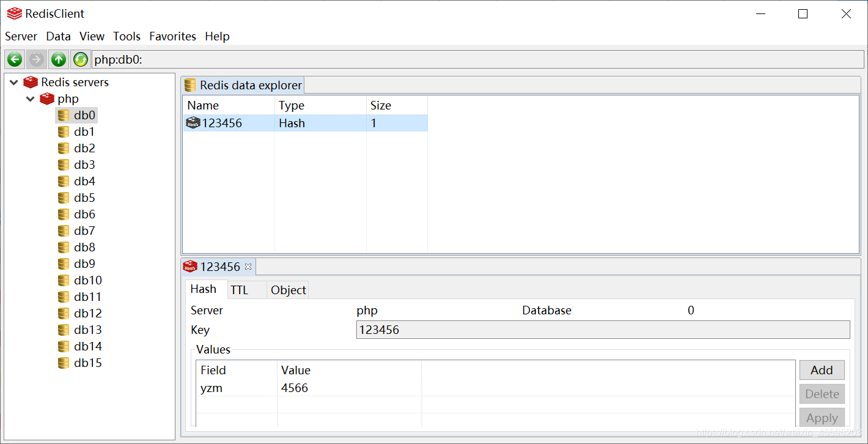
Task: Collapse the php server node
Action: pos(30,98)
